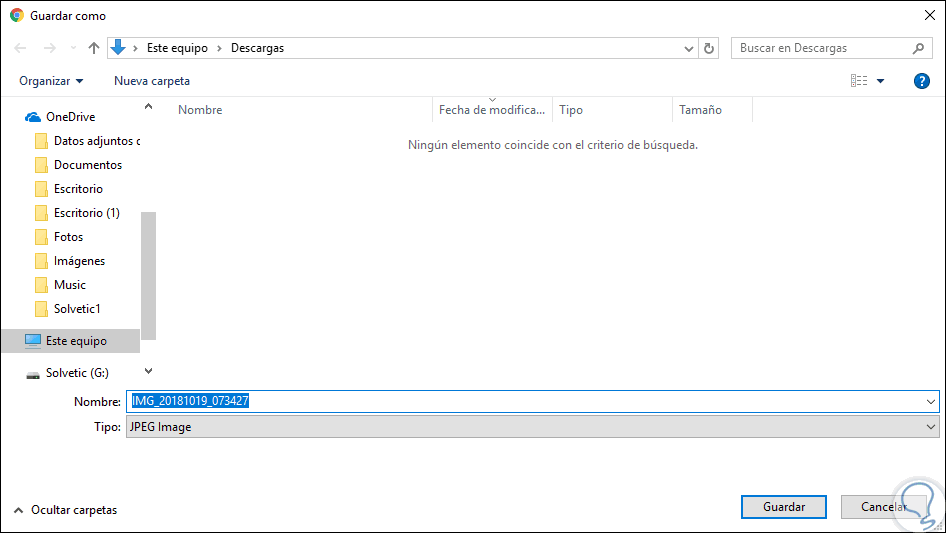Refresh the Descargas folder view
The height and width of the screenshot is (533, 946).
(x=709, y=48)
